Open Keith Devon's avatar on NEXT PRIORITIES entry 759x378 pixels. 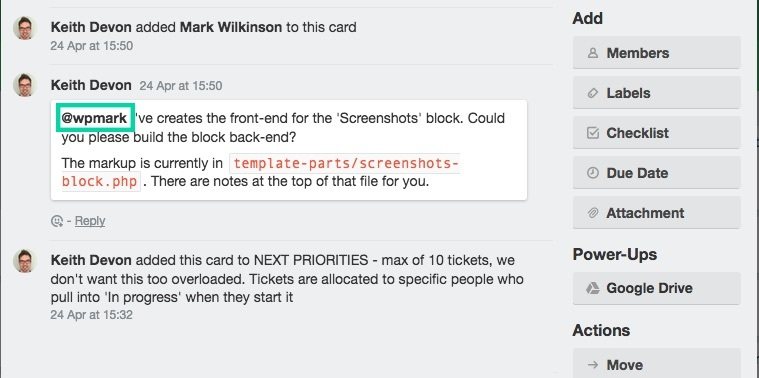coord(25,261)
